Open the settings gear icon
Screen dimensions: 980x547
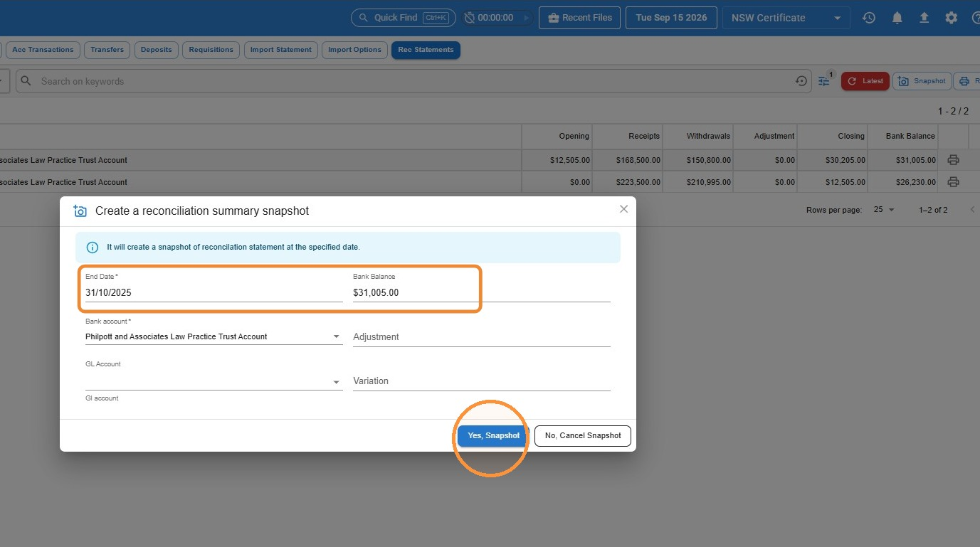(x=952, y=18)
